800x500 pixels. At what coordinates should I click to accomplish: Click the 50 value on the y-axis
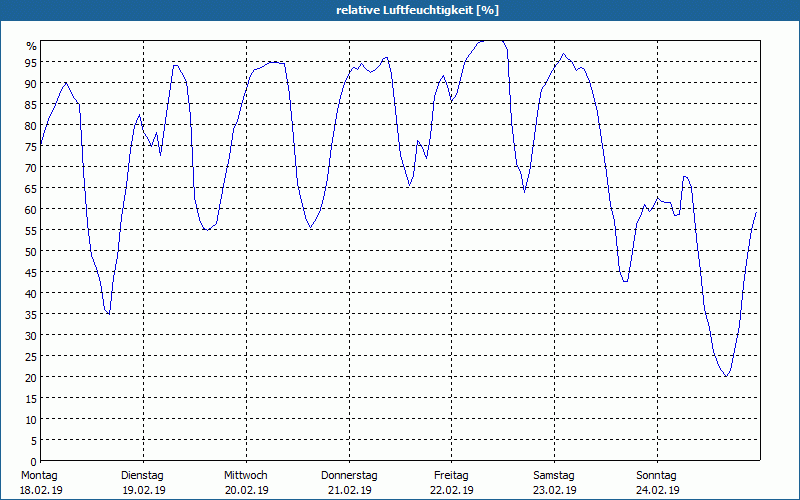point(31,251)
